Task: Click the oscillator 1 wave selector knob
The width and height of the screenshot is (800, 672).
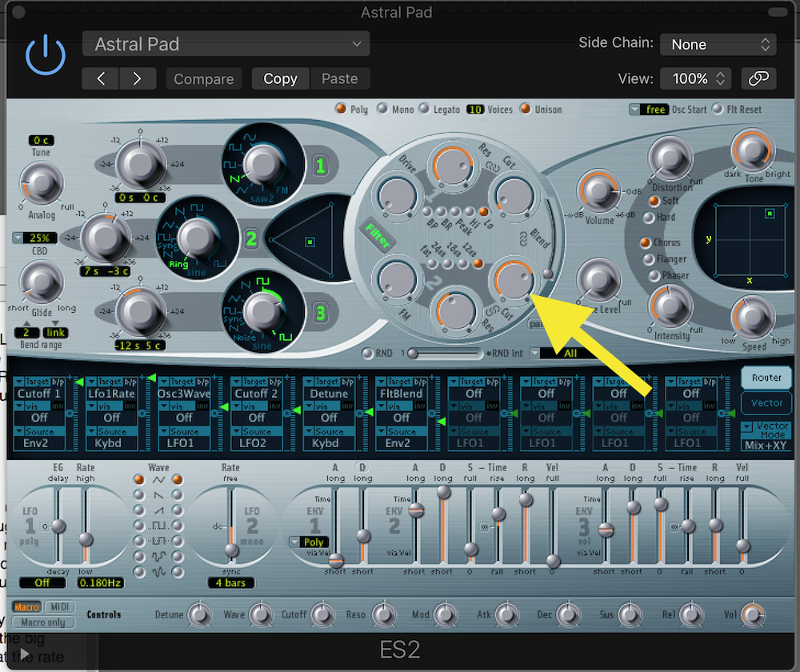Action: [x=262, y=166]
